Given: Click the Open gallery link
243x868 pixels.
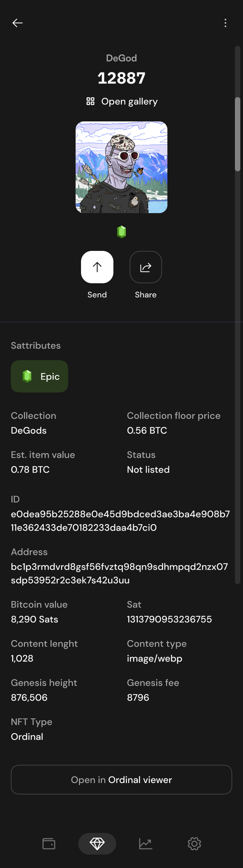Looking at the screenshot, I should (x=129, y=101).
